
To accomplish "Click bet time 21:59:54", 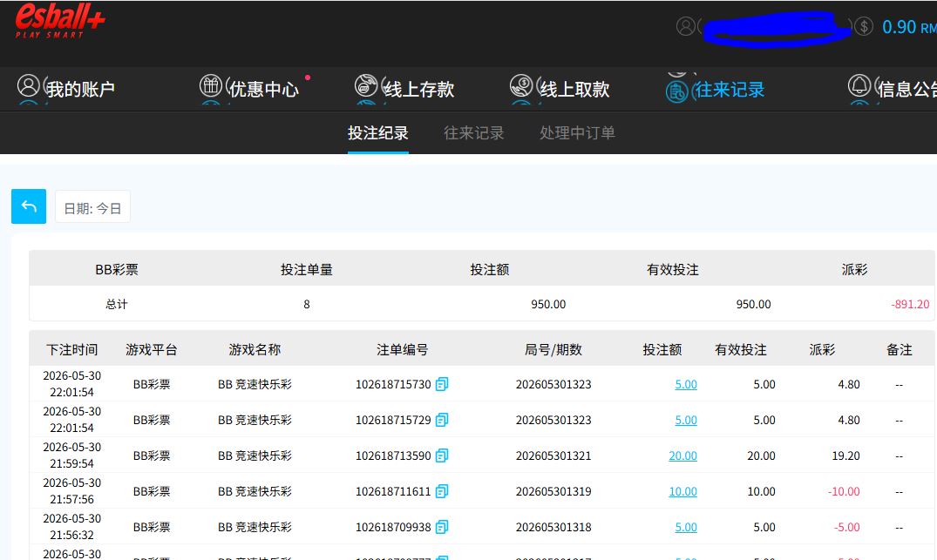I will [x=71, y=464].
